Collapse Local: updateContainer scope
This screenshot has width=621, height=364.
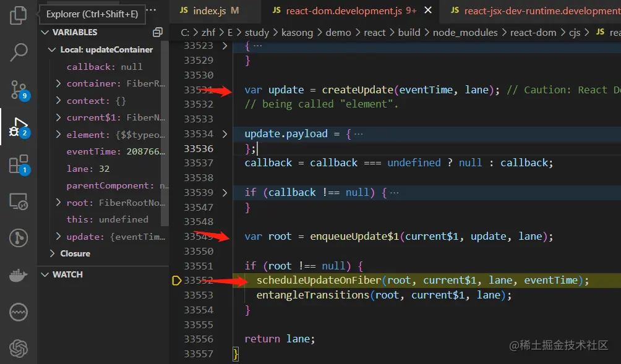[x=51, y=49]
